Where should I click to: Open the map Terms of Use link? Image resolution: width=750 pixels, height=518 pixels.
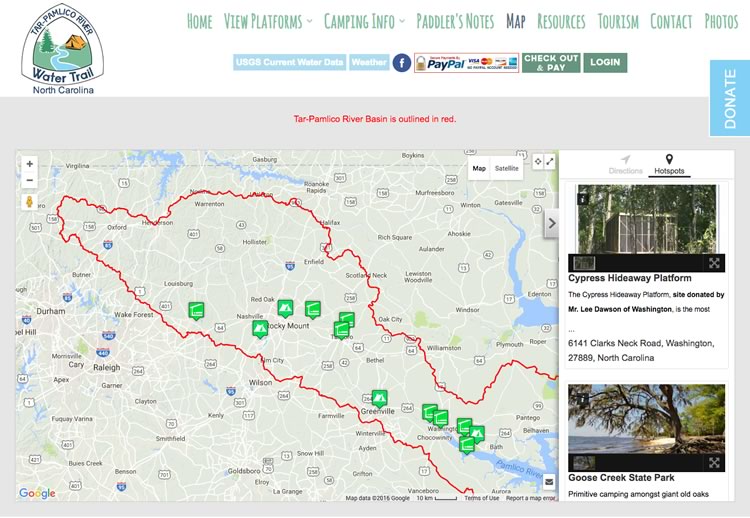click(482, 498)
